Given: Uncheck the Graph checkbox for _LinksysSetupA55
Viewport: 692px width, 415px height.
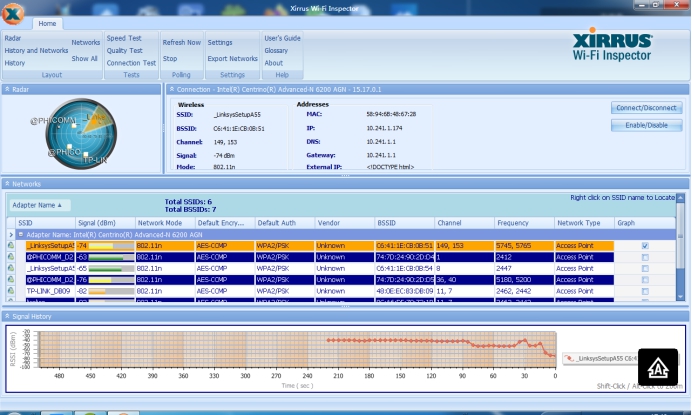Looking at the screenshot, I should click(644, 245).
